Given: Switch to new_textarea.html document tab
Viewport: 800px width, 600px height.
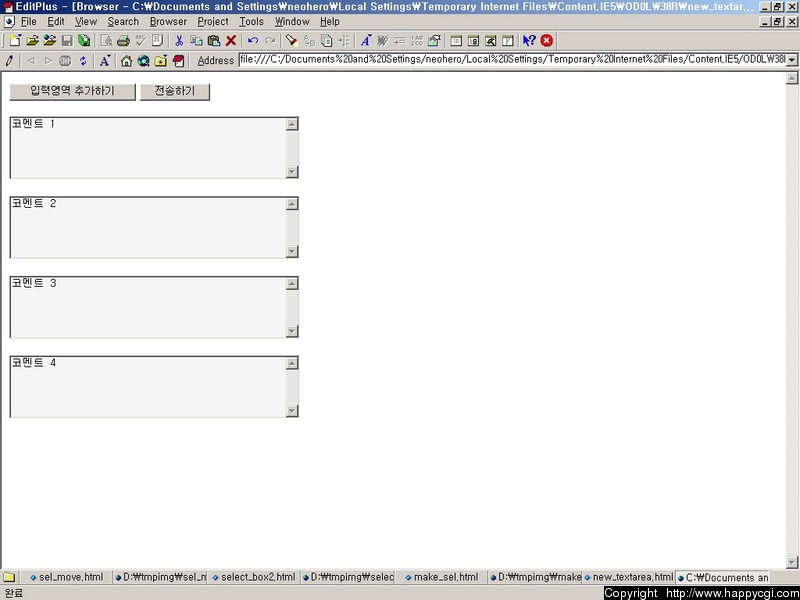Looking at the screenshot, I should click(629, 578).
